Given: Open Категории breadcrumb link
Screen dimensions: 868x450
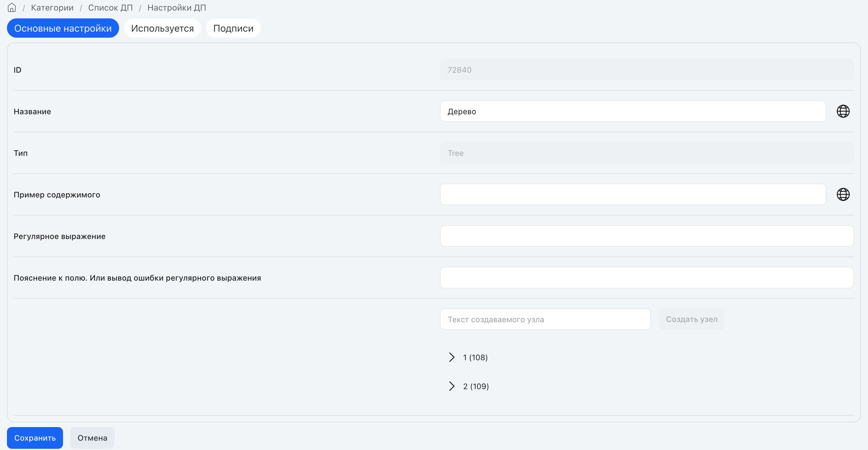Looking at the screenshot, I should click(x=52, y=8).
